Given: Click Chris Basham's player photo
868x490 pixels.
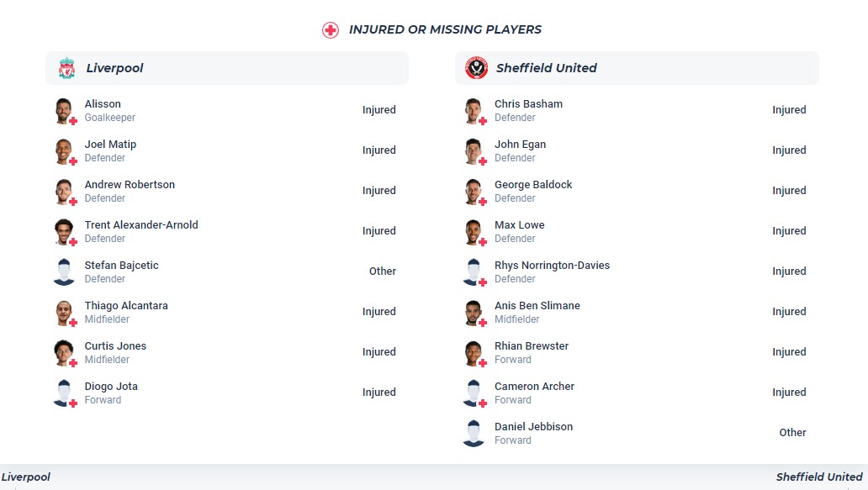Looking at the screenshot, I should [474, 110].
